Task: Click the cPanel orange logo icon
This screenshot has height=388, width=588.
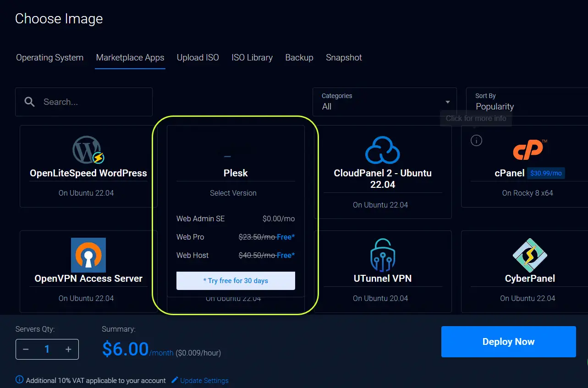Action: pos(530,150)
